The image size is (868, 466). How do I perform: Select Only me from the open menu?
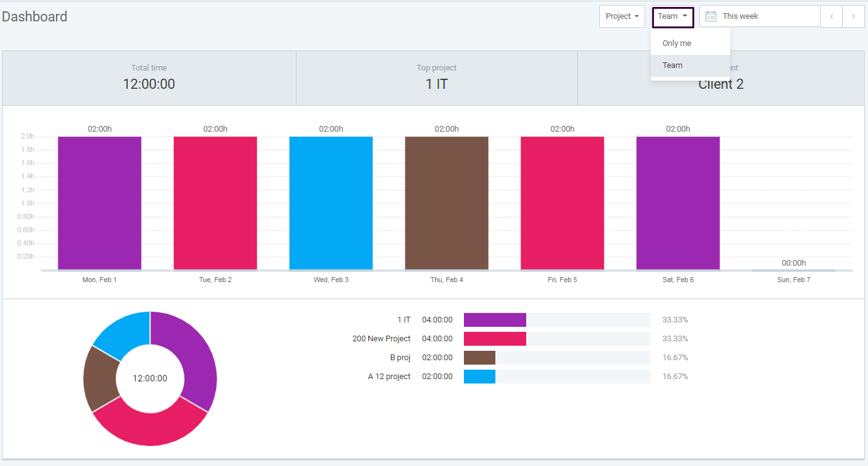676,43
